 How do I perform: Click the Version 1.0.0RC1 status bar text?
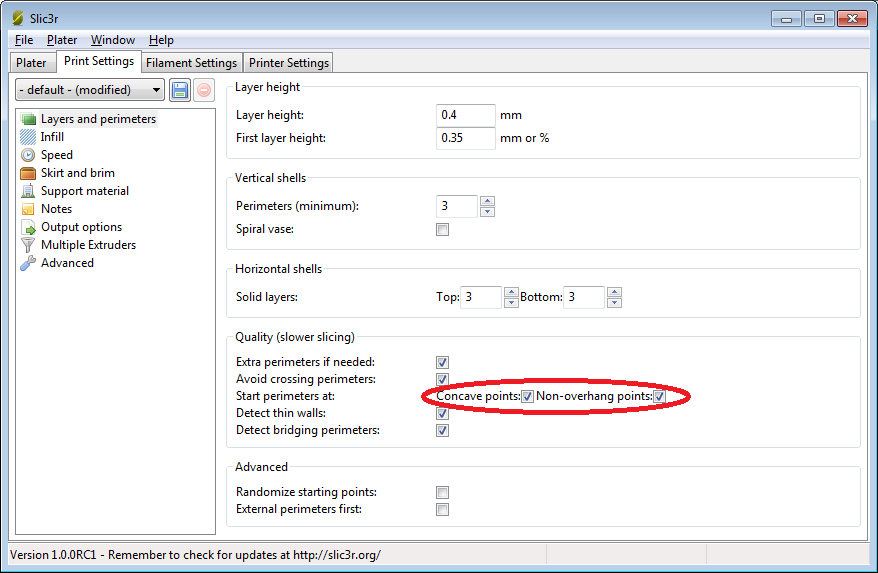pyautogui.click(x=195, y=555)
